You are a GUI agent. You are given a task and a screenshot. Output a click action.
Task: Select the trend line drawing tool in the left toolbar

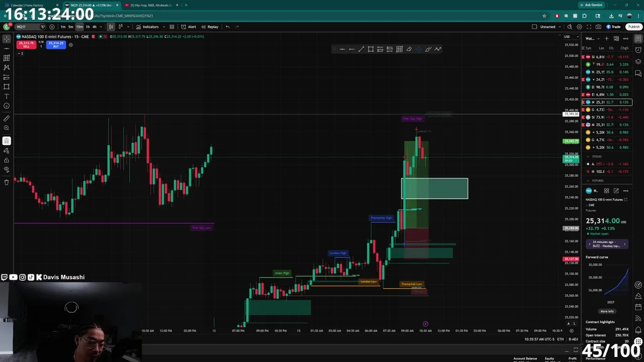7,48
